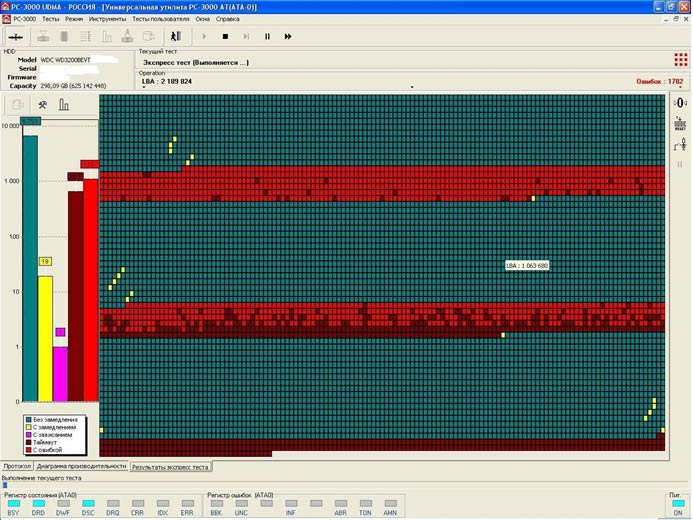
Task: Click the disabled icon left of hammer tools
Action: click(x=18, y=105)
